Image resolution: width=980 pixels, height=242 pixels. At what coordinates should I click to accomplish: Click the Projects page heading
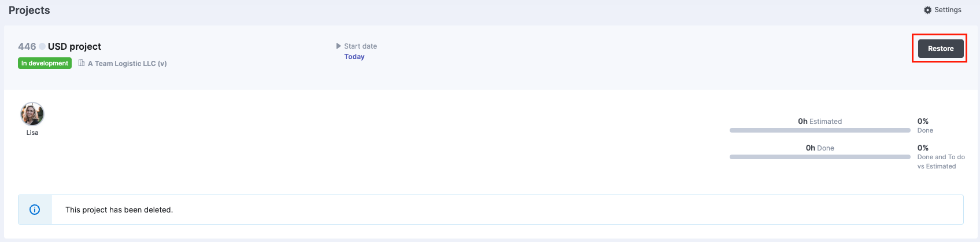coord(29,10)
